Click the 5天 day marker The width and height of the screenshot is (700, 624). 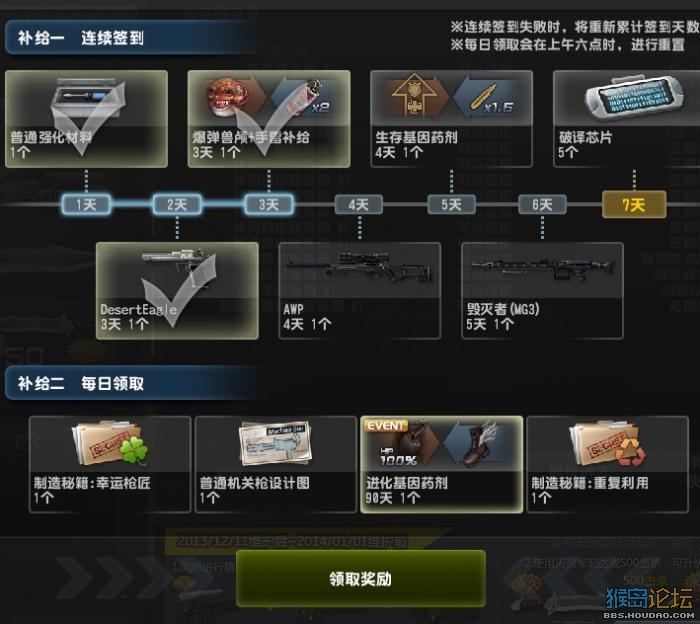click(x=451, y=205)
